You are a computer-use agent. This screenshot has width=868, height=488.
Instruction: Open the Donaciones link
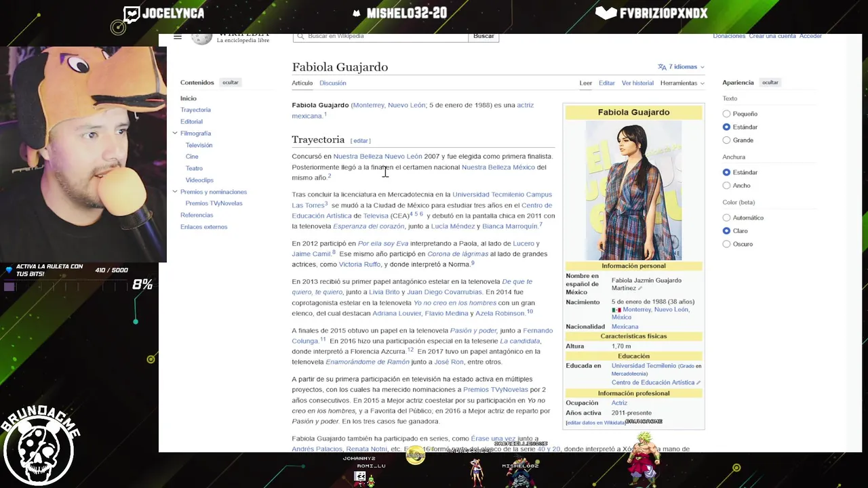[729, 37]
